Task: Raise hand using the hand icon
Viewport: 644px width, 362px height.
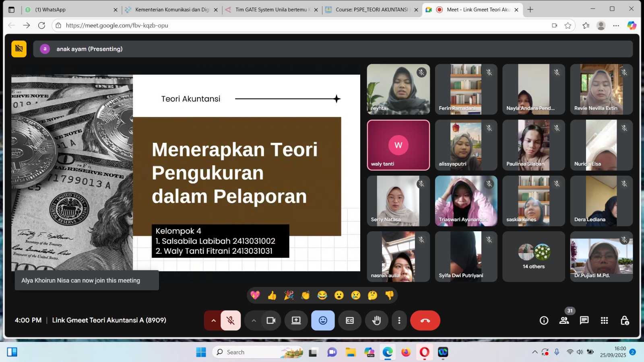Action: [376, 321]
